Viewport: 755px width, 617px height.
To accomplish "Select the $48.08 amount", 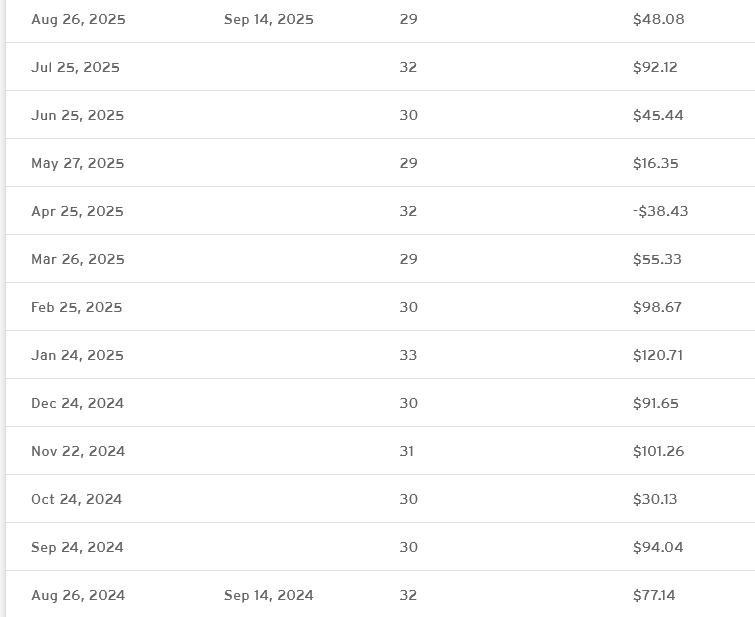I will (658, 19).
